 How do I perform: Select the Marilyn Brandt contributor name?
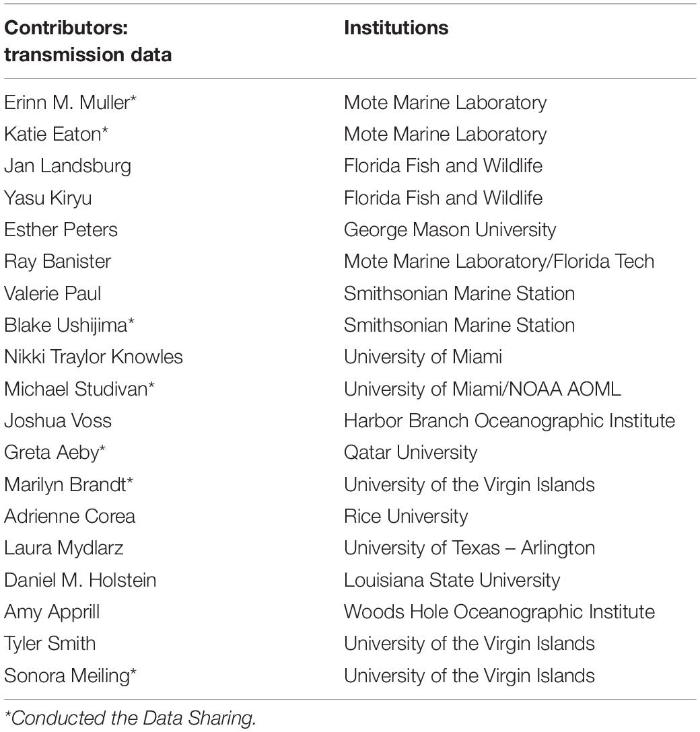[x=69, y=485]
